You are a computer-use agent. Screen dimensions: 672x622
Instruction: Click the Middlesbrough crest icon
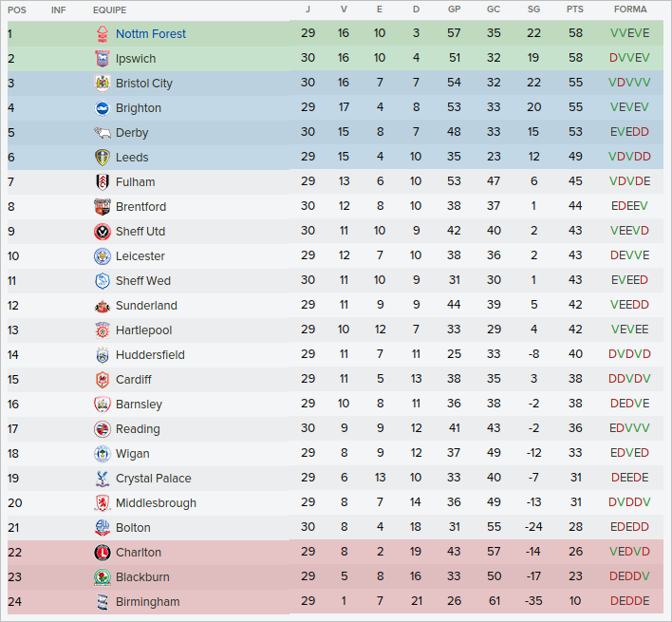pyautogui.click(x=102, y=503)
